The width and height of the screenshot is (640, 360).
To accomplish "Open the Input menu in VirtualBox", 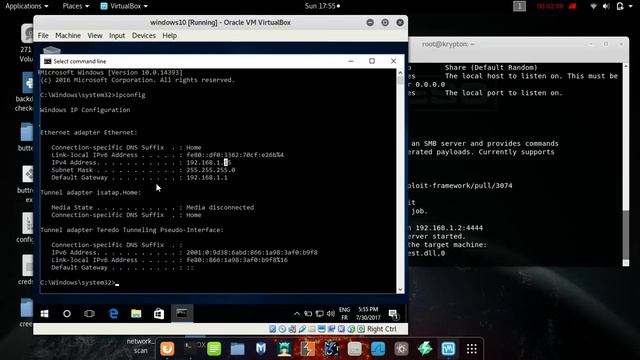I will point(117,36).
